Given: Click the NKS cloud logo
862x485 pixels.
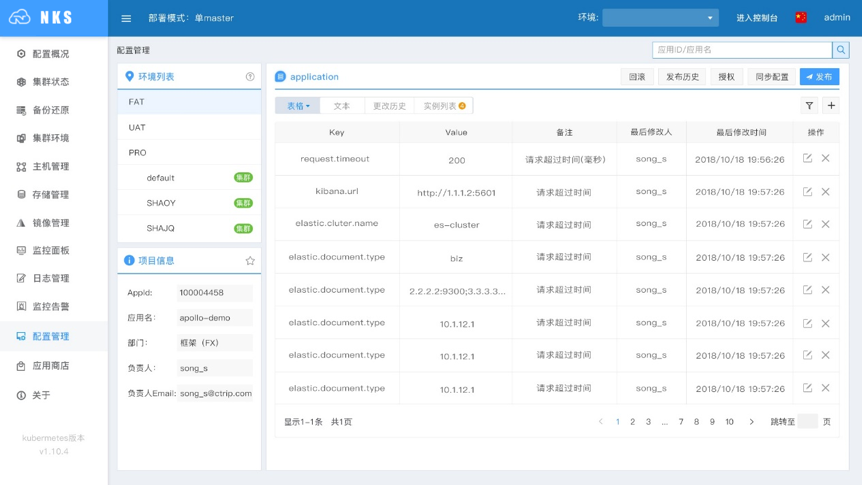Looking at the screenshot, I should (20, 17).
